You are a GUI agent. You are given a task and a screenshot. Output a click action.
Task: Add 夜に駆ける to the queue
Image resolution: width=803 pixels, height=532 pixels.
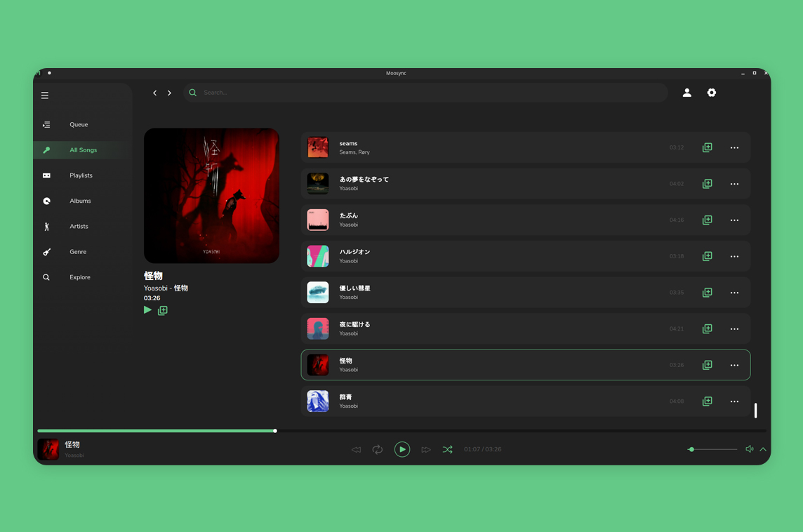[x=708, y=328]
